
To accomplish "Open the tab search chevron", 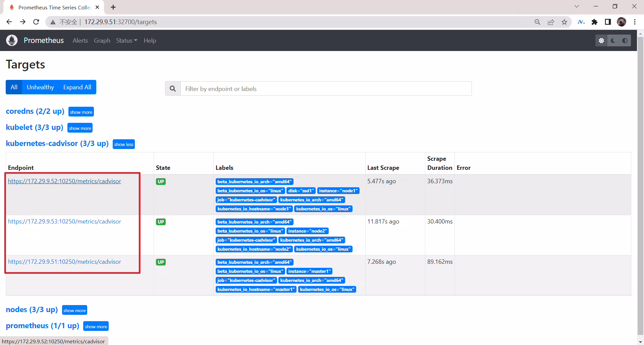I will pyautogui.click(x=577, y=6).
